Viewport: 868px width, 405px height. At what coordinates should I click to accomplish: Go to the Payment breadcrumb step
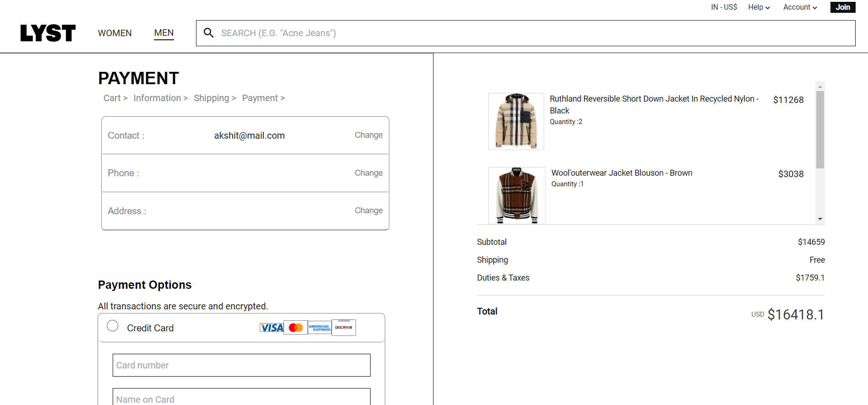click(260, 98)
